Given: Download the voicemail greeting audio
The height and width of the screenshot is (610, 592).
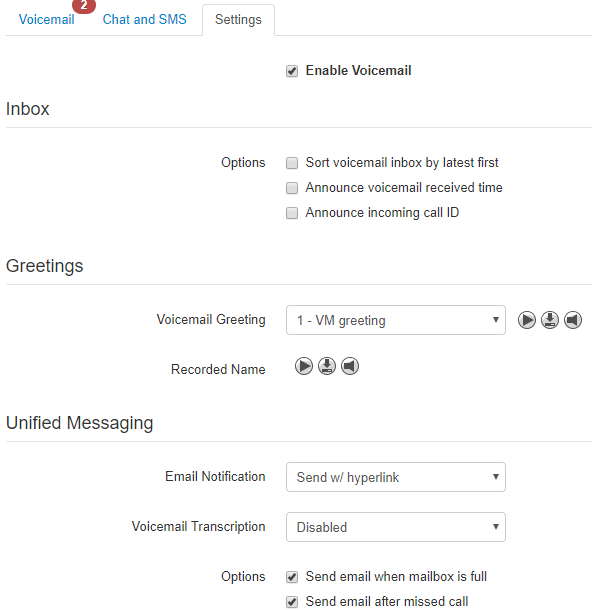Looking at the screenshot, I should (550, 320).
